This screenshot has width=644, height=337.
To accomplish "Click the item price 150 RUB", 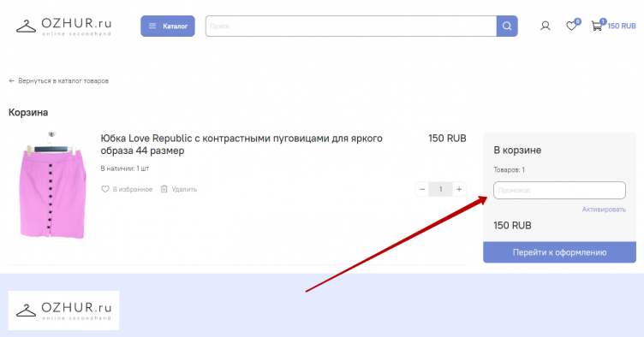I will tap(447, 139).
